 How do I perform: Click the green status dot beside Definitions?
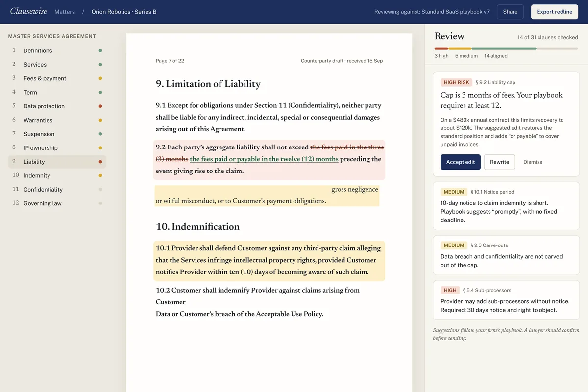point(100,50)
